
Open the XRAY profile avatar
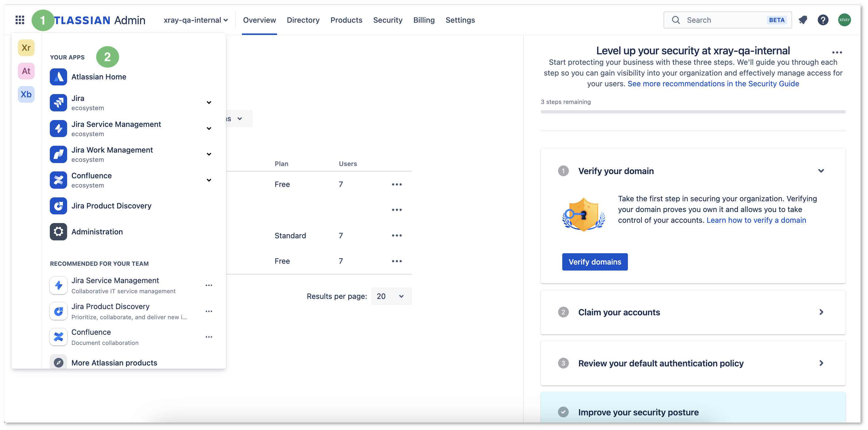(x=844, y=20)
